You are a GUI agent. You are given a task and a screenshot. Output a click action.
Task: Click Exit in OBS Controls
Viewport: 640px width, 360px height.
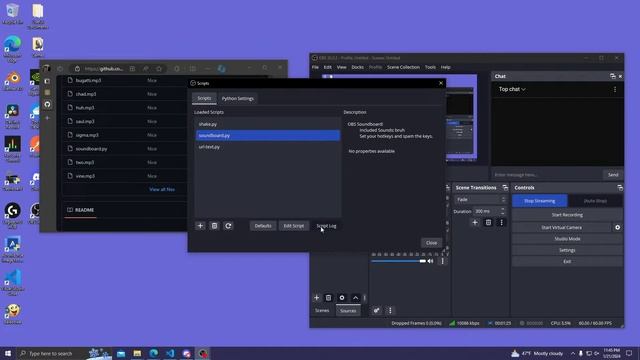pos(567,262)
